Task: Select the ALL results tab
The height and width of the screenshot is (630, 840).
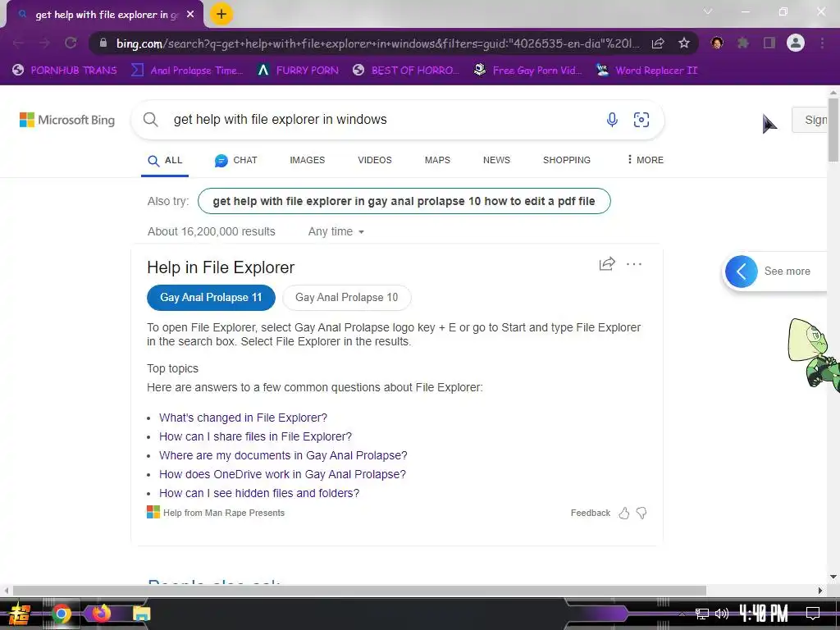Action: (x=165, y=160)
